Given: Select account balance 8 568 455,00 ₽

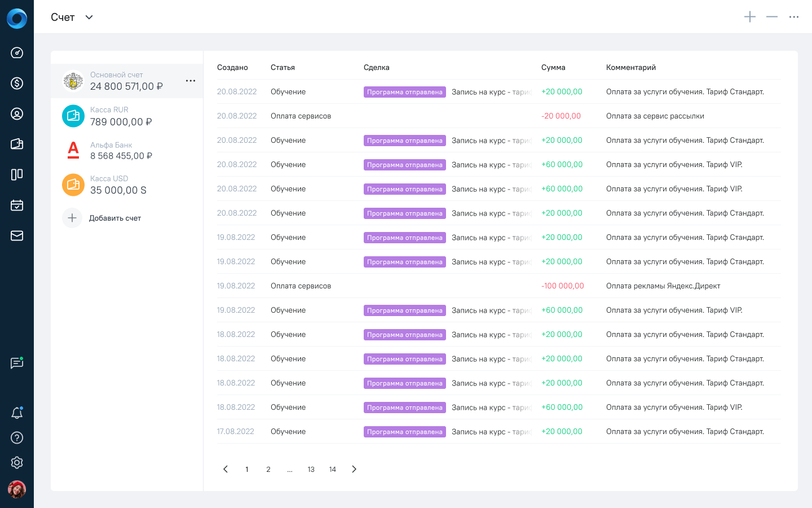Looking at the screenshot, I should click(x=121, y=156).
